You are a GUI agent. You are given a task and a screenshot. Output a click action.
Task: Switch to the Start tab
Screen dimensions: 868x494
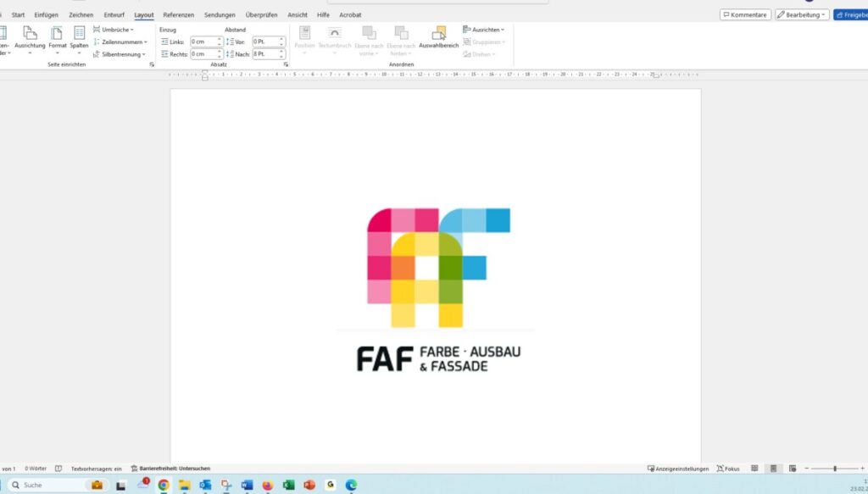pos(19,15)
